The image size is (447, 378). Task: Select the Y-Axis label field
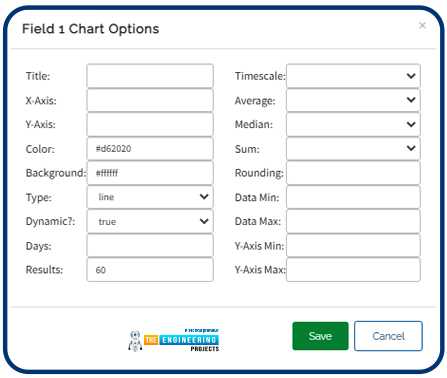click(150, 124)
